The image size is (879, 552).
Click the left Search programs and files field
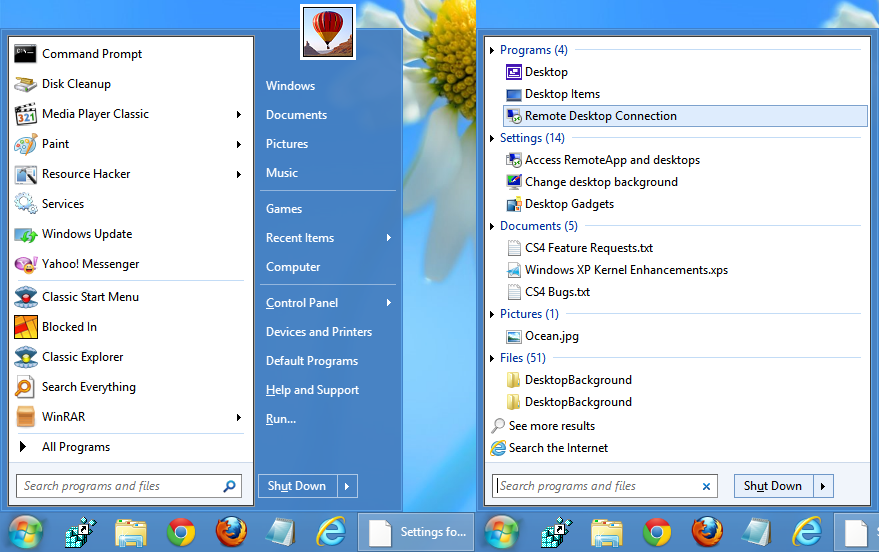tap(129, 486)
